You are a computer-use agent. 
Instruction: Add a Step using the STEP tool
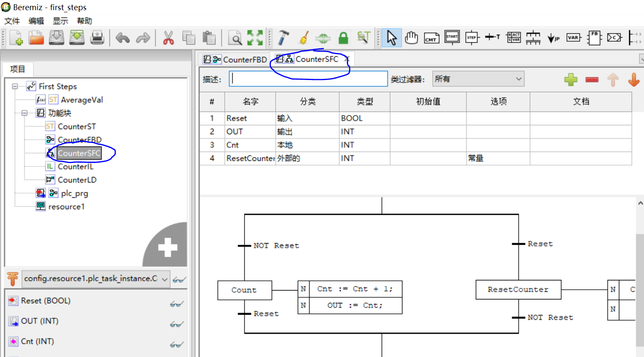click(472, 37)
